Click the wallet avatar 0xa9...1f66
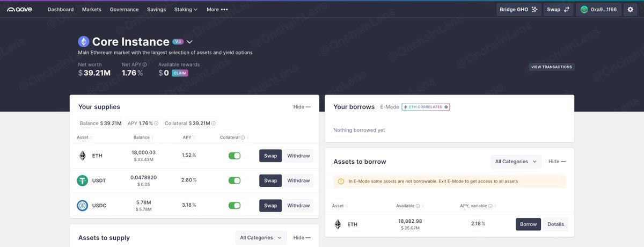The height and width of the screenshot is (247, 644). tap(599, 10)
